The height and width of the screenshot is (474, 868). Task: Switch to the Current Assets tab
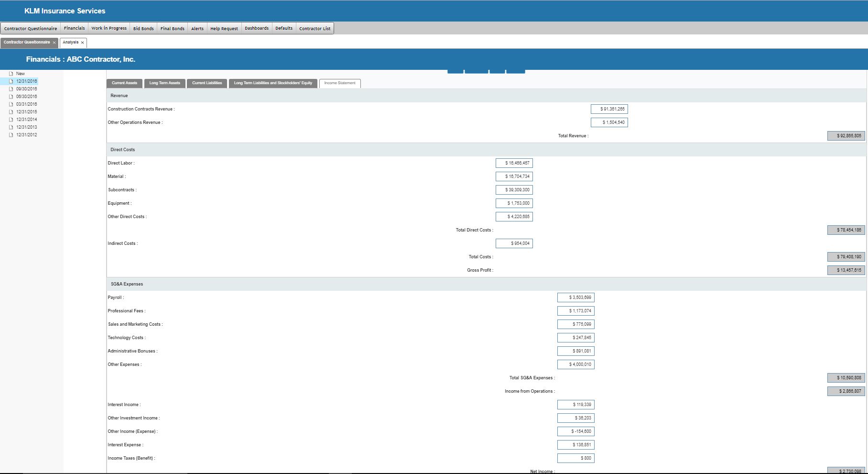coord(124,83)
